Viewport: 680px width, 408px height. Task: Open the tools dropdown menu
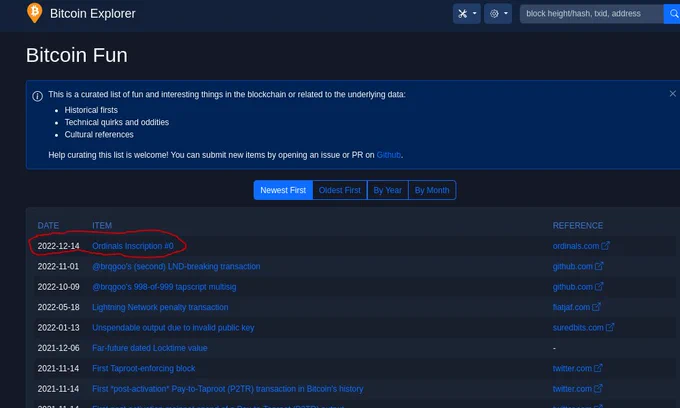[467, 13]
